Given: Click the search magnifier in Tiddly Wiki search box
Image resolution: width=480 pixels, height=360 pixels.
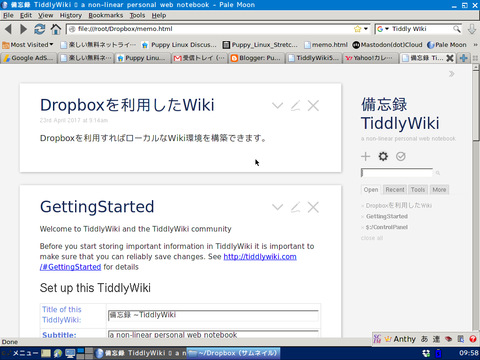Looking at the screenshot, I should coord(457,29).
